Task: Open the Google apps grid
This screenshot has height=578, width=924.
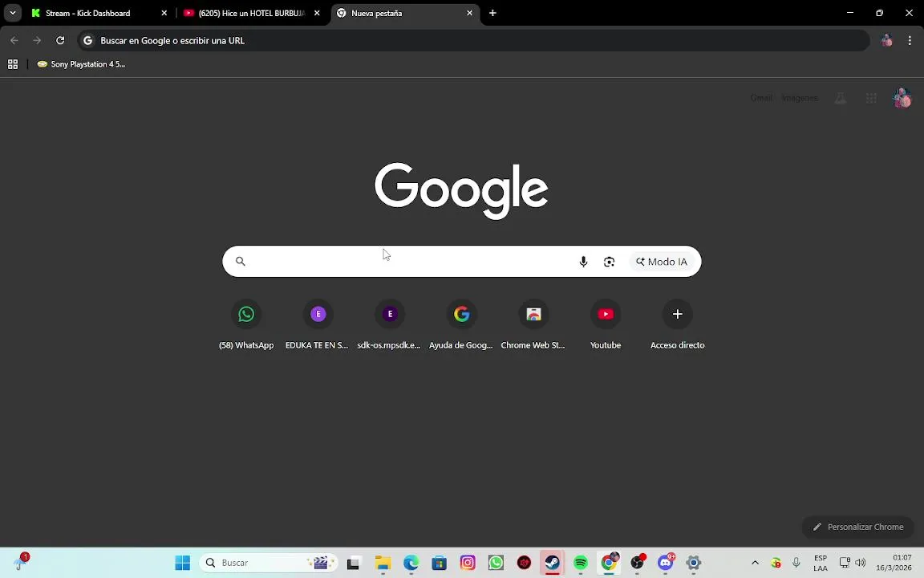Action: click(871, 99)
